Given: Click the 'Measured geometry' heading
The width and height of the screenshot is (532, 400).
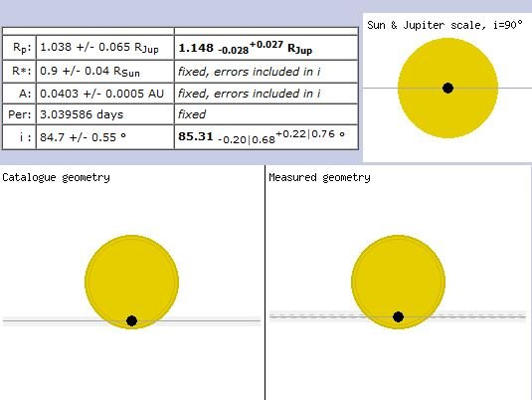Looking at the screenshot, I should click(x=319, y=177).
